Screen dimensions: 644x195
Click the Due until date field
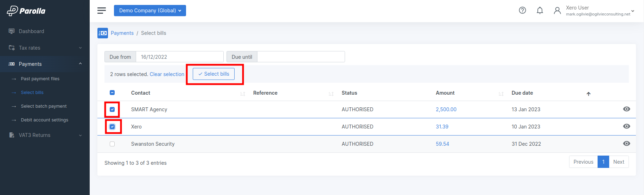(x=301, y=57)
